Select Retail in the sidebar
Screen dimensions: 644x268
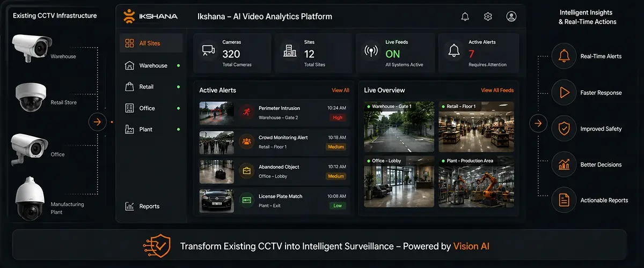coord(153,87)
